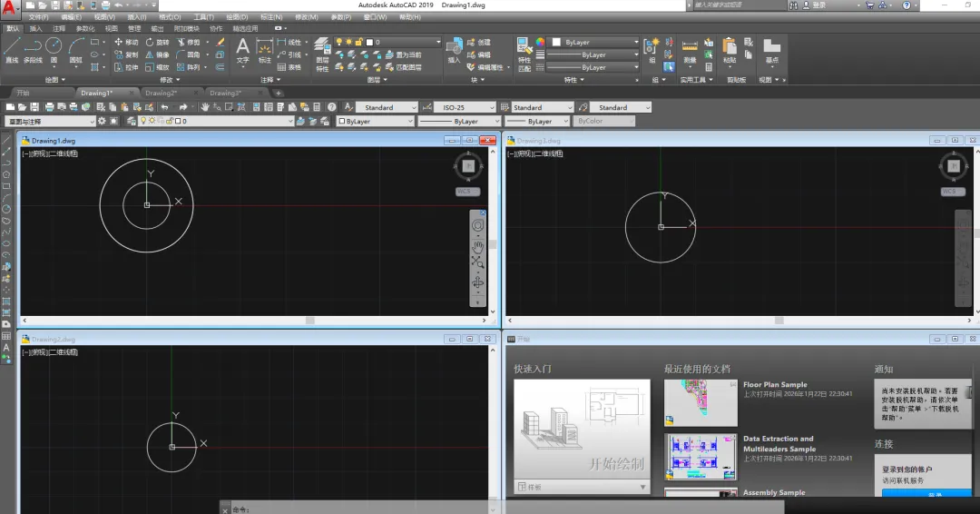Switch to the Drawing2 file tab

[161, 93]
